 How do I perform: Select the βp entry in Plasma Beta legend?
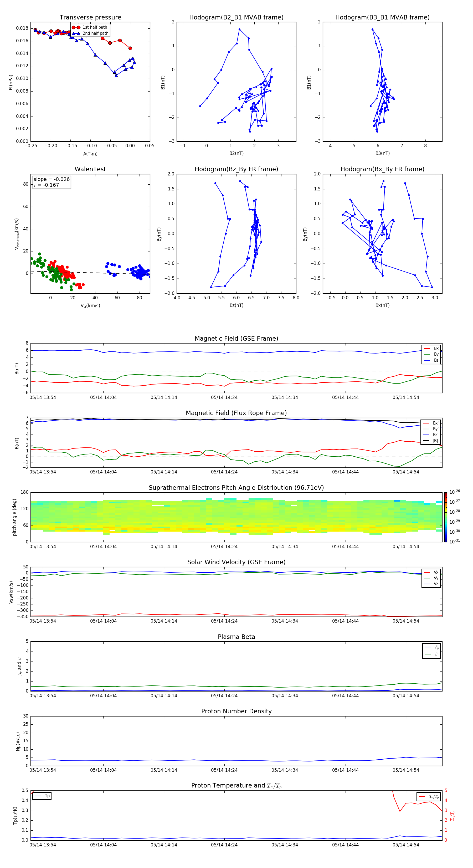coord(431,647)
